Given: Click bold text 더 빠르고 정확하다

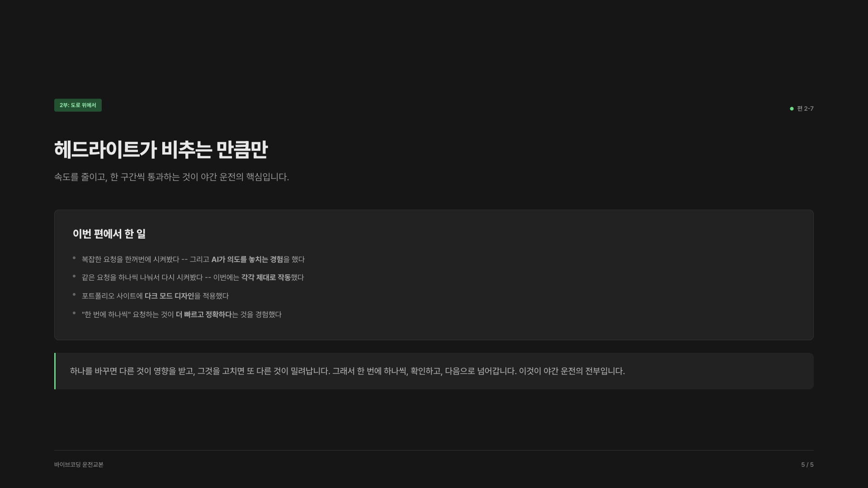Looking at the screenshot, I should coord(203,314).
